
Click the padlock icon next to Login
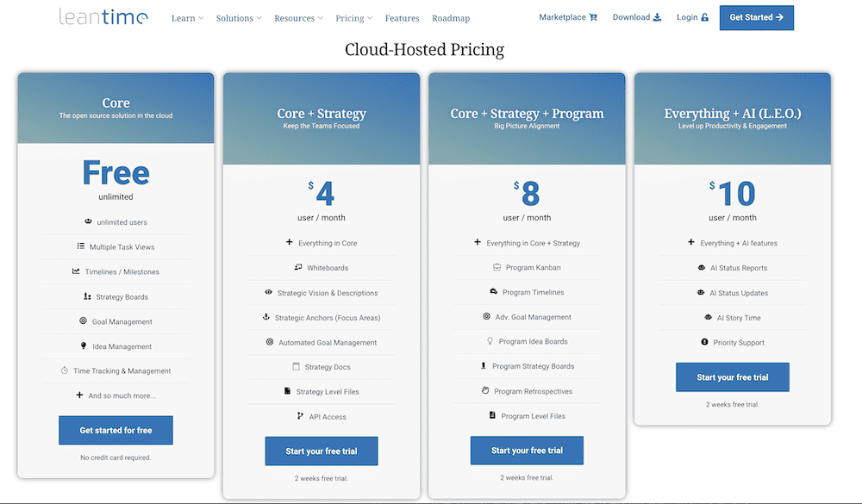(704, 16)
